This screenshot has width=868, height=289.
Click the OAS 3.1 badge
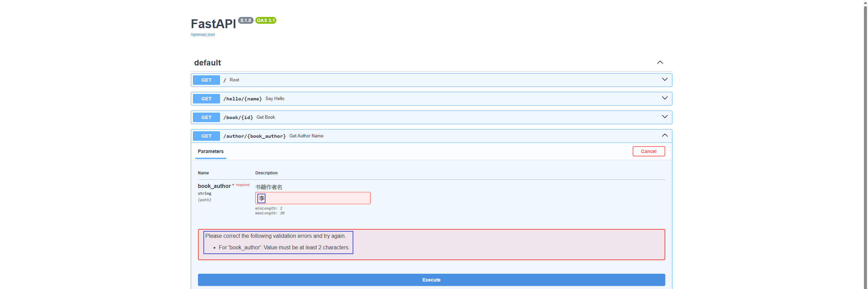266,20
